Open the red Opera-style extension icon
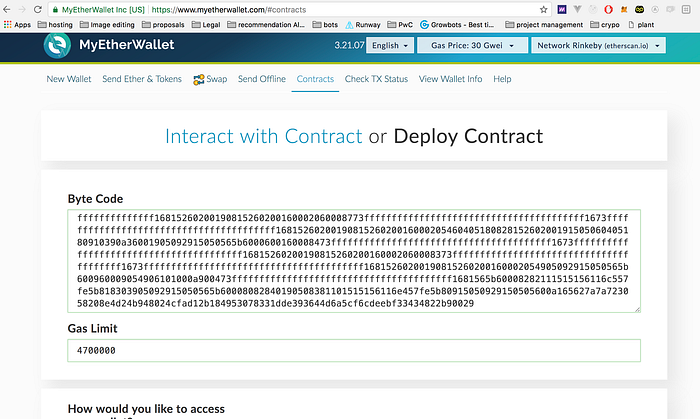This screenshot has width=700, height=419. pos(608,9)
